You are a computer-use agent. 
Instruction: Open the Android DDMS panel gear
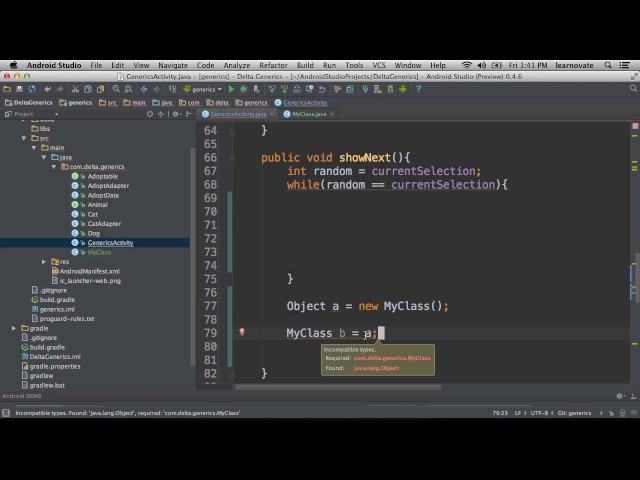(620, 396)
